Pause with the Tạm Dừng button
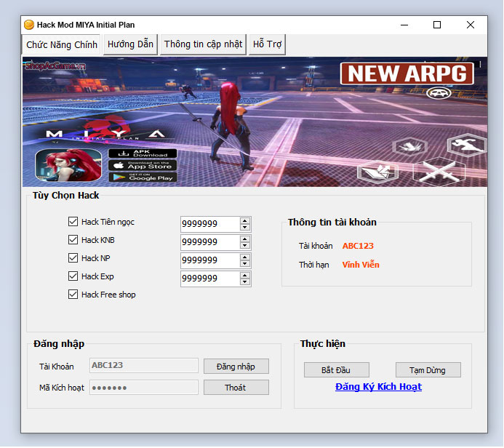504x448 pixels. pyautogui.click(x=428, y=370)
